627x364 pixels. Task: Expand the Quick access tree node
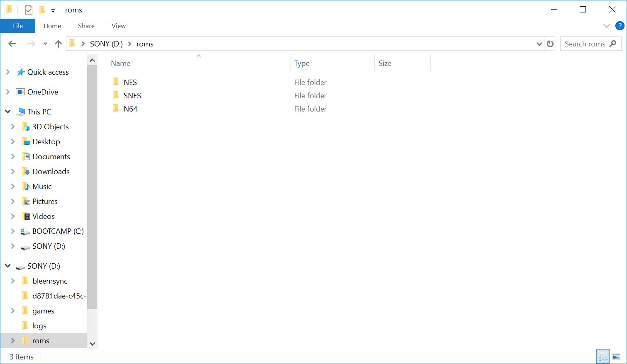pyautogui.click(x=7, y=72)
